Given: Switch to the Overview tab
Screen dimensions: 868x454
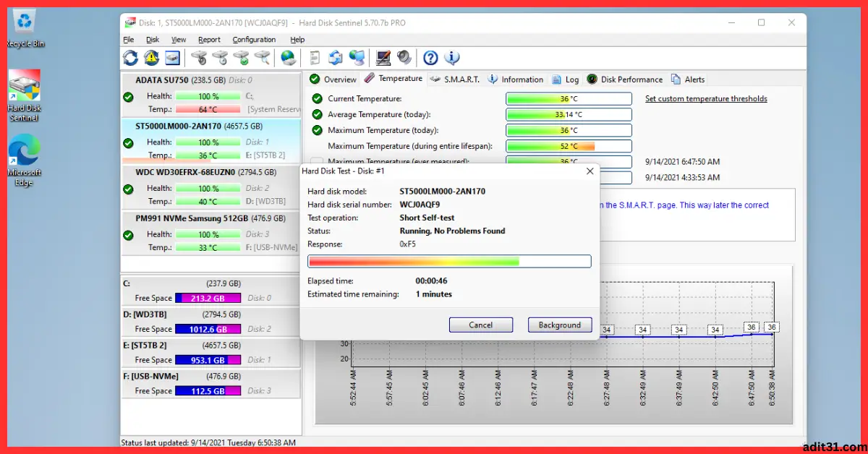Looking at the screenshot, I should pyautogui.click(x=333, y=80).
